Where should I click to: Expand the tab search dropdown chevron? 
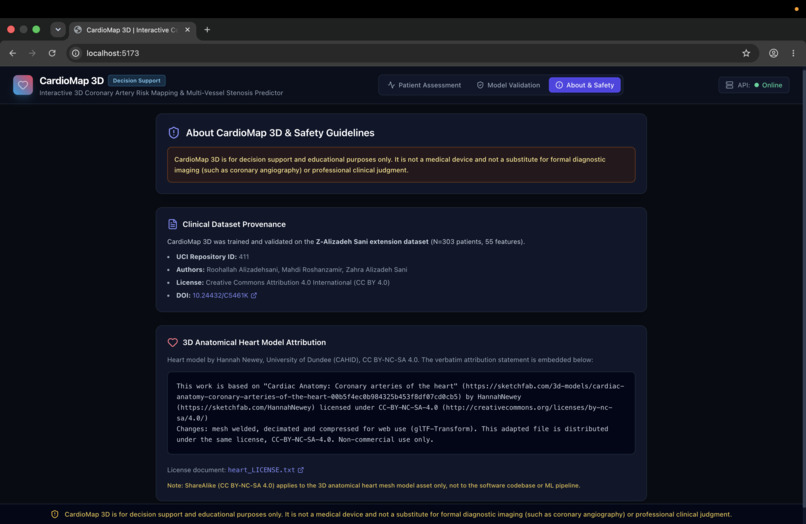[x=58, y=30]
